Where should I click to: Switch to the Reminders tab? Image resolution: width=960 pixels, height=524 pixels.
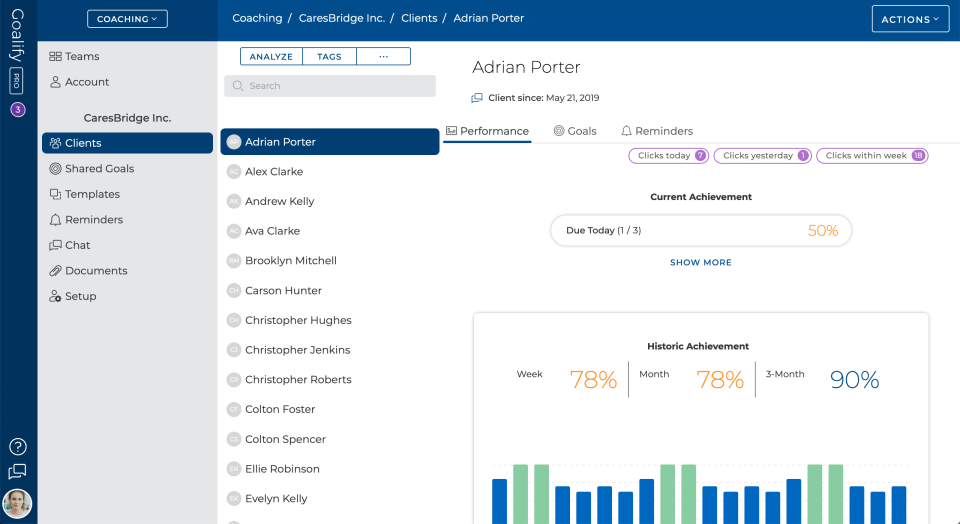point(657,131)
